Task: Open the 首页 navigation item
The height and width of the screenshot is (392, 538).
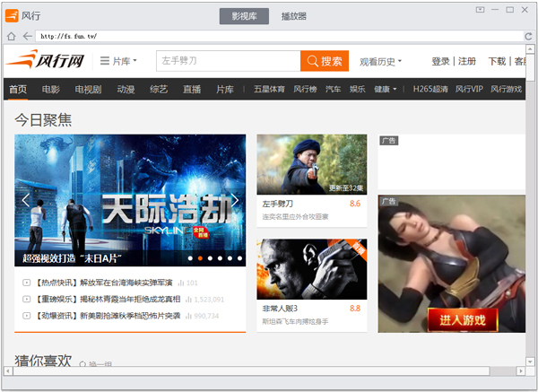Action: tap(18, 89)
